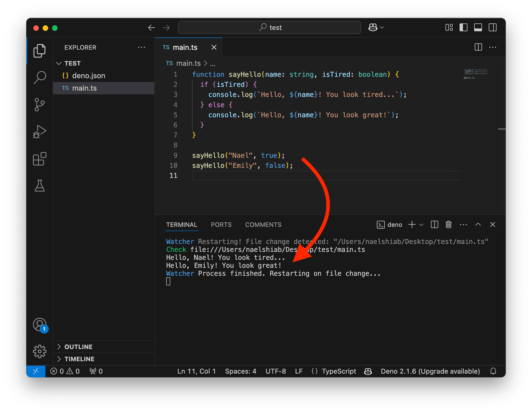The width and height of the screenshot is (532, 412).
Task: Select the deno terminal instance
Action: click(389, 225)
